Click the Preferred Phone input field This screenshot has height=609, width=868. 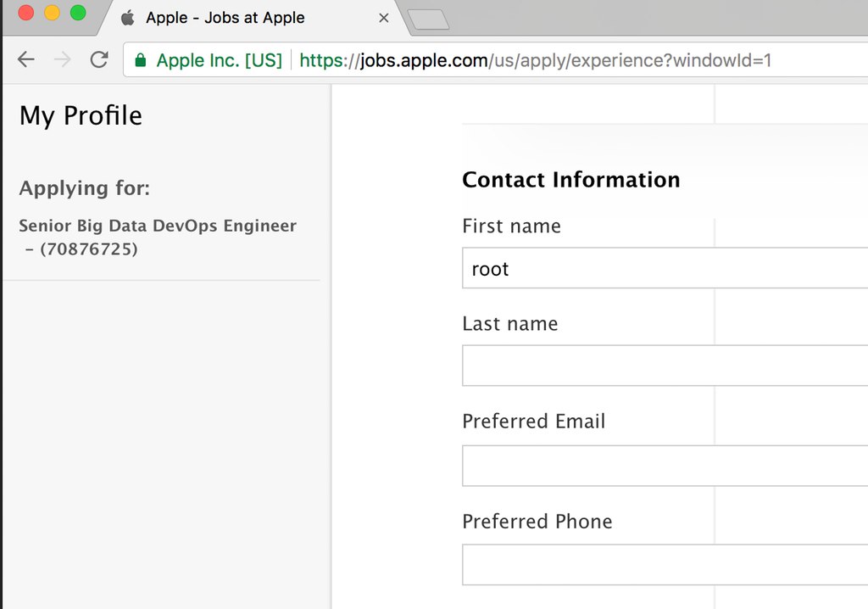(x=665, y=565)
